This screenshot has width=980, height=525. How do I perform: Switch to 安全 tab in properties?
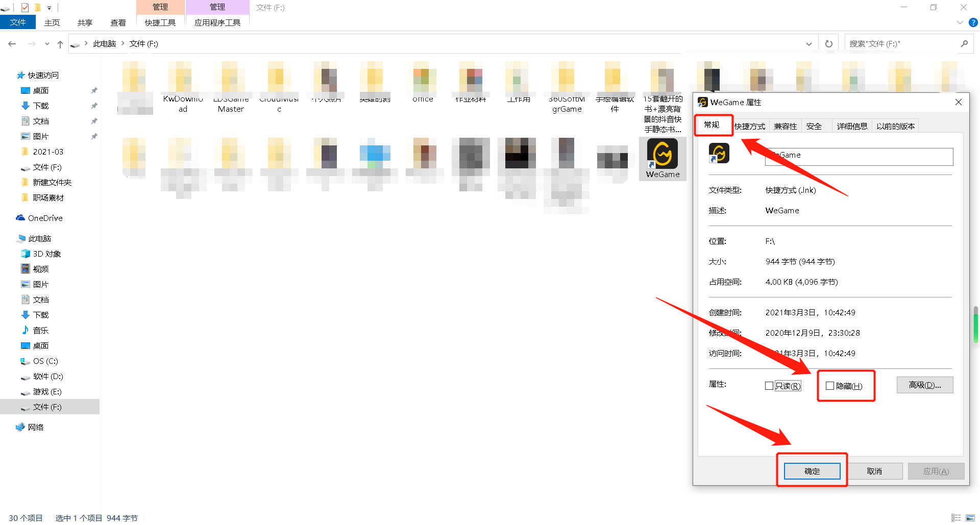coord(814,126)
